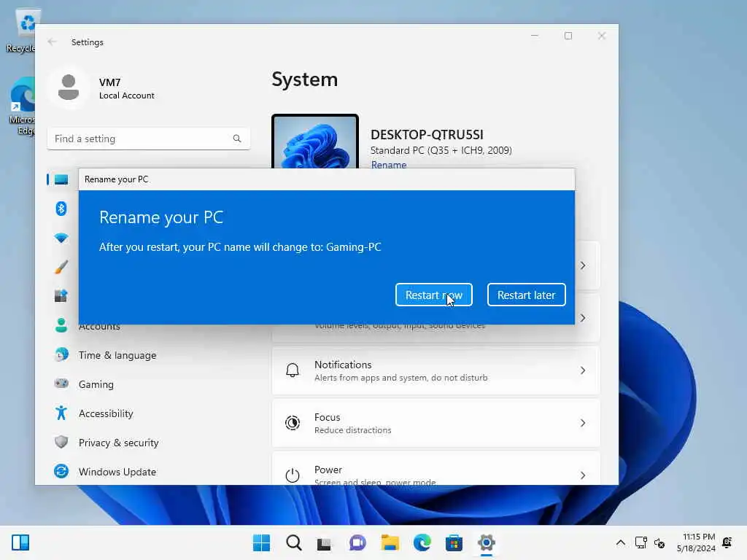The image size is (747, 560).
Task: Expand the Notifications row chevron
Action: tap(583, 370)
